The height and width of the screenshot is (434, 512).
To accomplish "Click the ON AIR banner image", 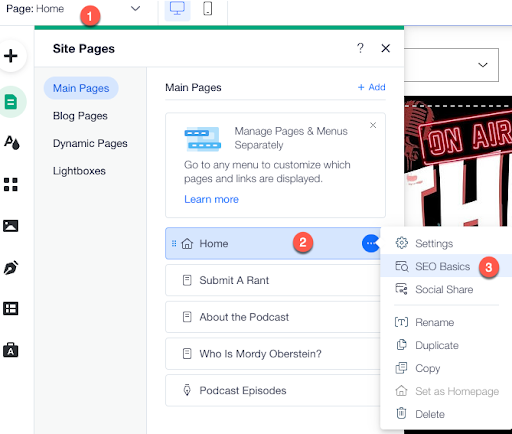I will pyautogui.click(x=458, y=161).
